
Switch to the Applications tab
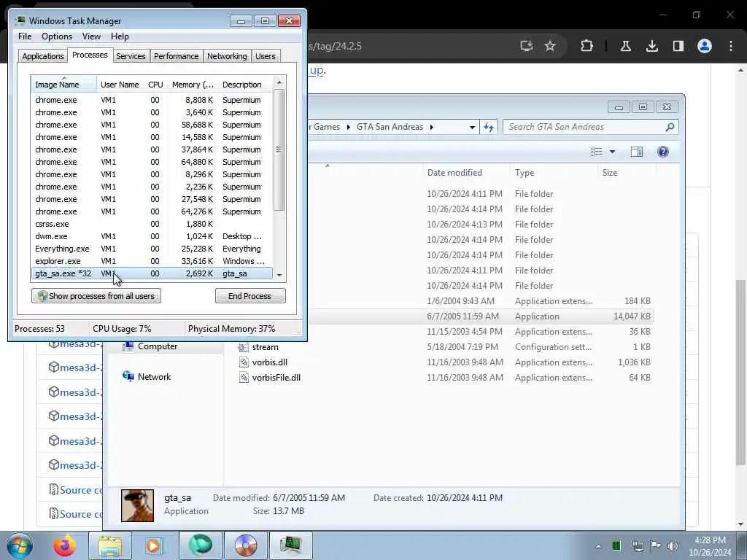(x=43, y=56)
